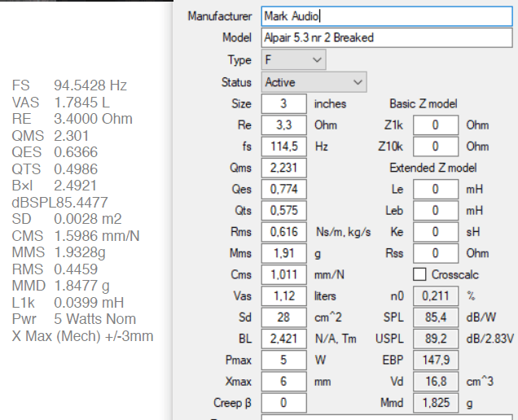Image resolution: width=518 pixels, height=420 pixels.
Task: Click the Model field with Alpair 5.3
Action: 387,37
